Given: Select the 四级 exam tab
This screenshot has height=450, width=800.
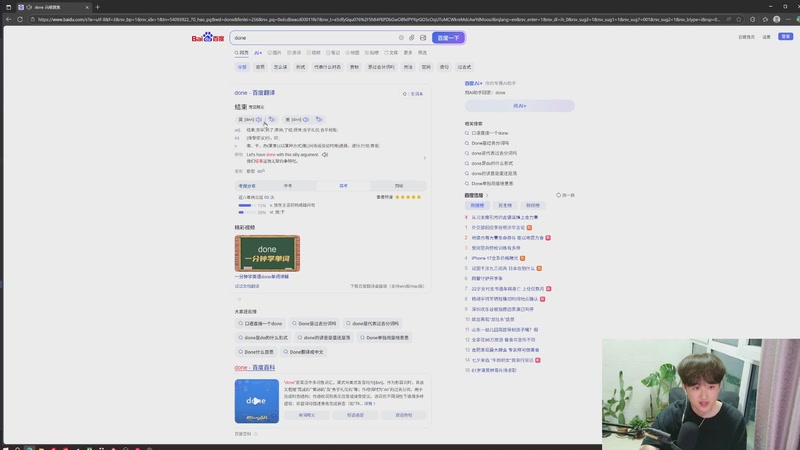Looking at the screenshot, I should pos(398,186).
